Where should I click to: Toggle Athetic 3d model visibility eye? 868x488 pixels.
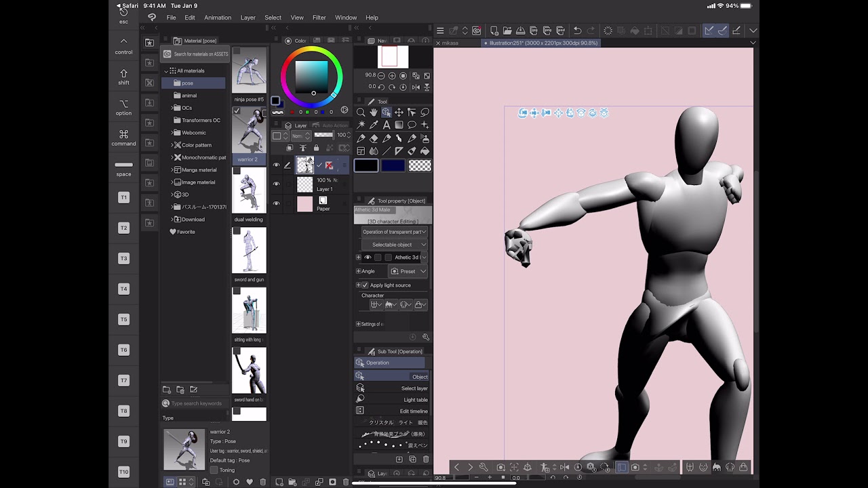(368, 258)
